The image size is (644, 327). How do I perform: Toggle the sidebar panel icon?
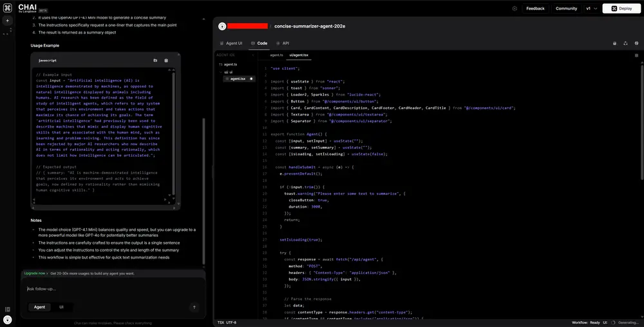pos(7,310)
